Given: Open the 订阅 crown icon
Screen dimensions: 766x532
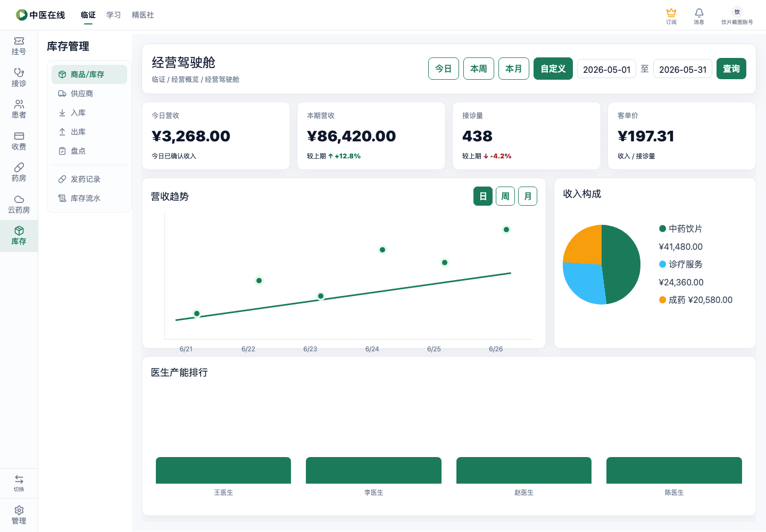Looking at the screenshot, I should point(671,12).
